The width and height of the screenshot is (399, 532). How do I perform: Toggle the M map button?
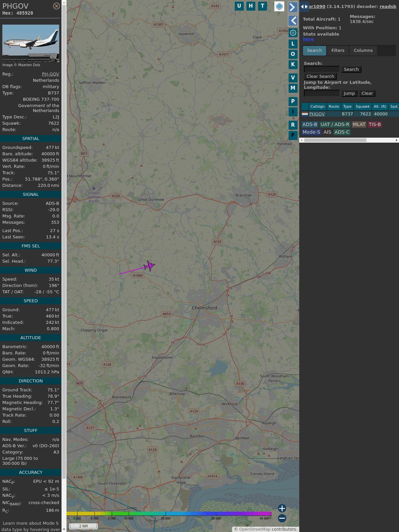[x=293, y=88]
